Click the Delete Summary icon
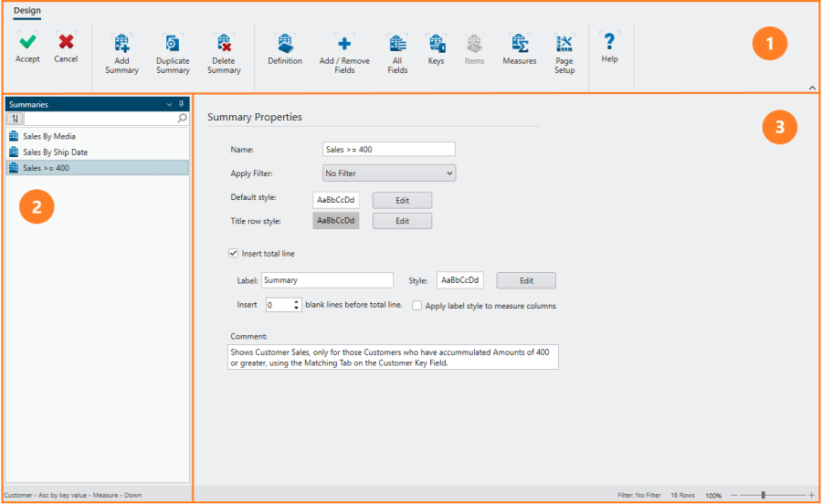This screenshot has width=822, height=504. pos(224,43)
